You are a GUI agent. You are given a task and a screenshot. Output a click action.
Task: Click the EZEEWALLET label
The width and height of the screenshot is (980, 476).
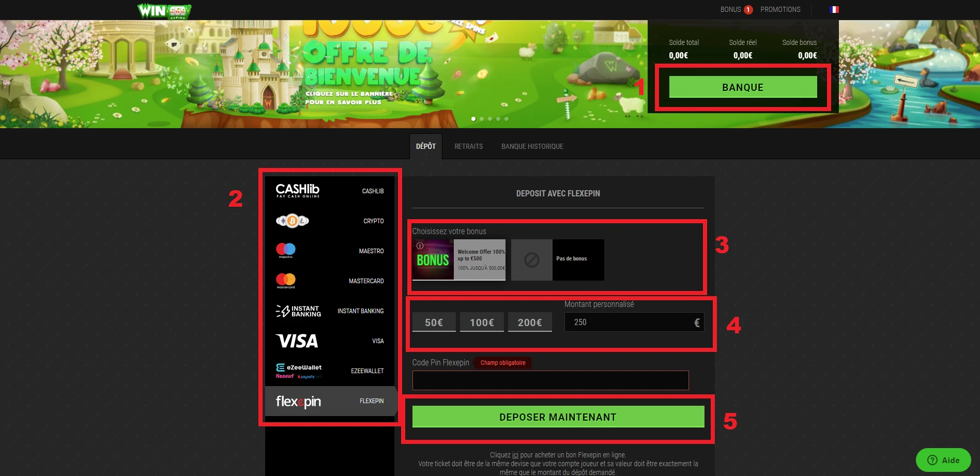tap(367, 371)
